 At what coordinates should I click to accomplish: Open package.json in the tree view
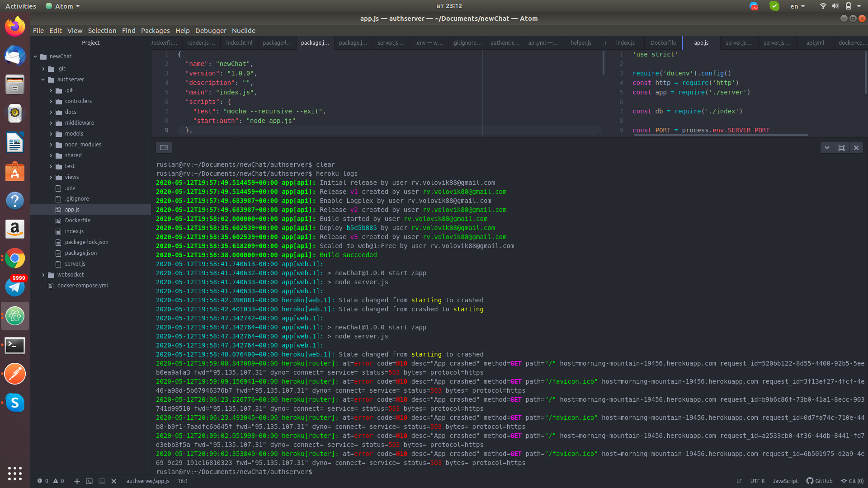click(x=80, y=253)
